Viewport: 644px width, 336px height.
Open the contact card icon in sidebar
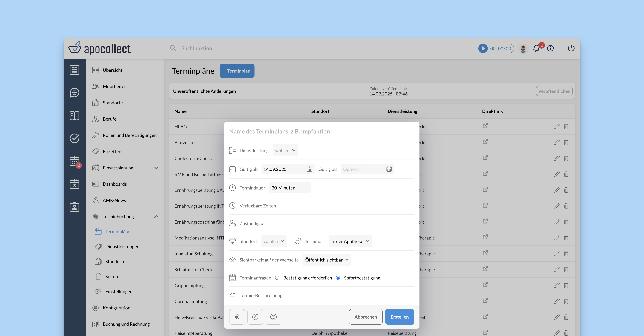[74, 207]
